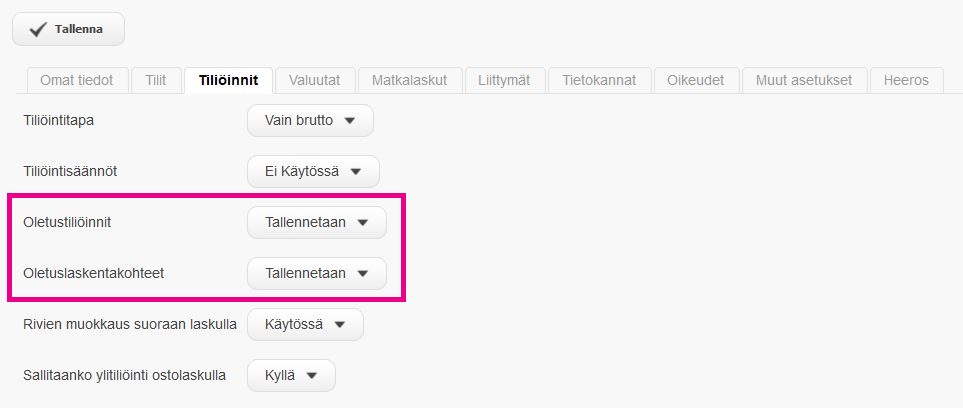Viewport: 963px width, 408px height.
Task: Switch to the Liittymät tab
Action: [504, 80]
